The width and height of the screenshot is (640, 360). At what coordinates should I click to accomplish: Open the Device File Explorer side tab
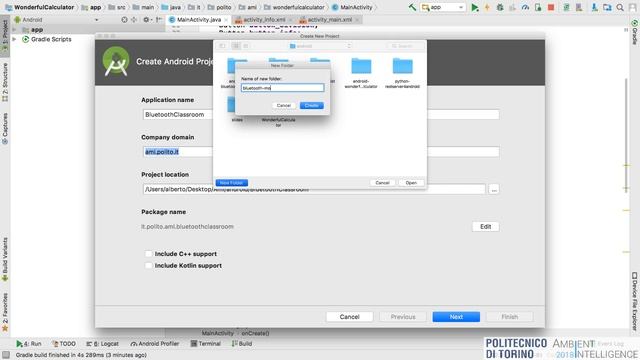click(635, 301)
